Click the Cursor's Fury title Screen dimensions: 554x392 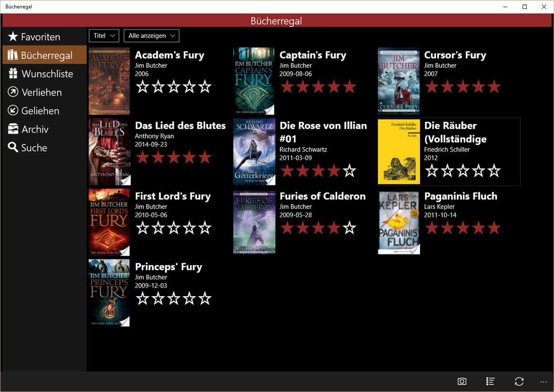click(x=455, y=55)
